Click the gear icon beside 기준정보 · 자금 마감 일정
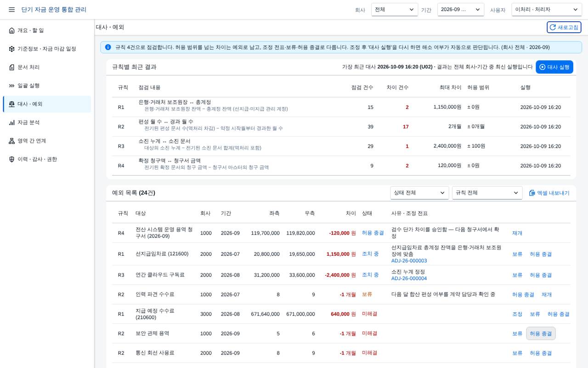 tap(12, 49)
